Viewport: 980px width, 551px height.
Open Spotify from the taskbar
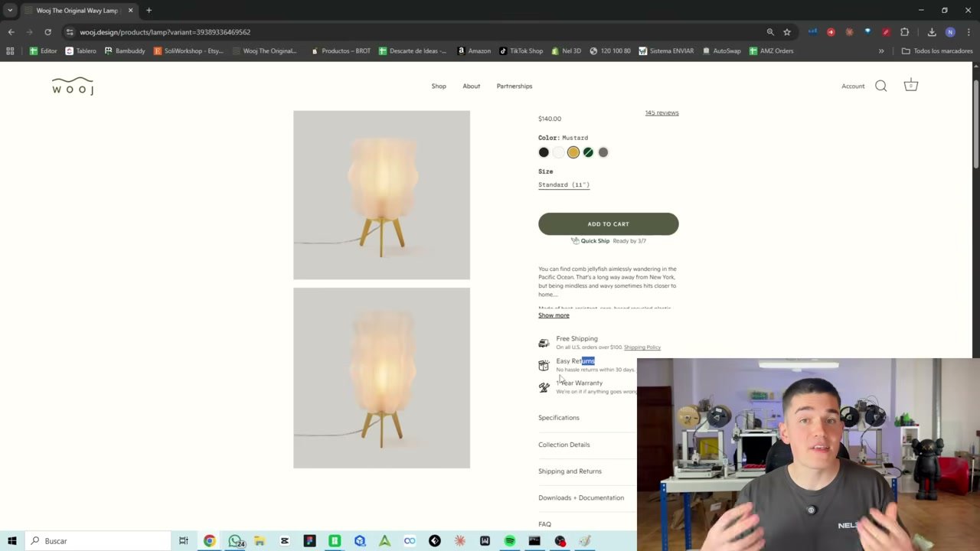tap(510, 541)
